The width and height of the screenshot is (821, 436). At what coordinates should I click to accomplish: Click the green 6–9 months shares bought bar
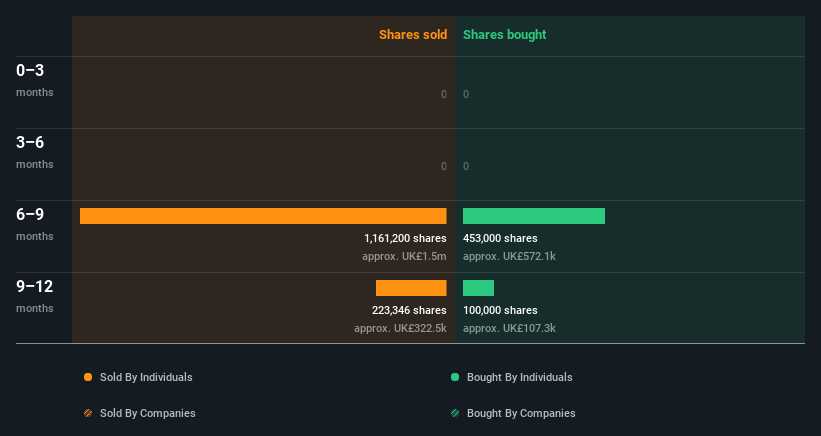[534, 216]
